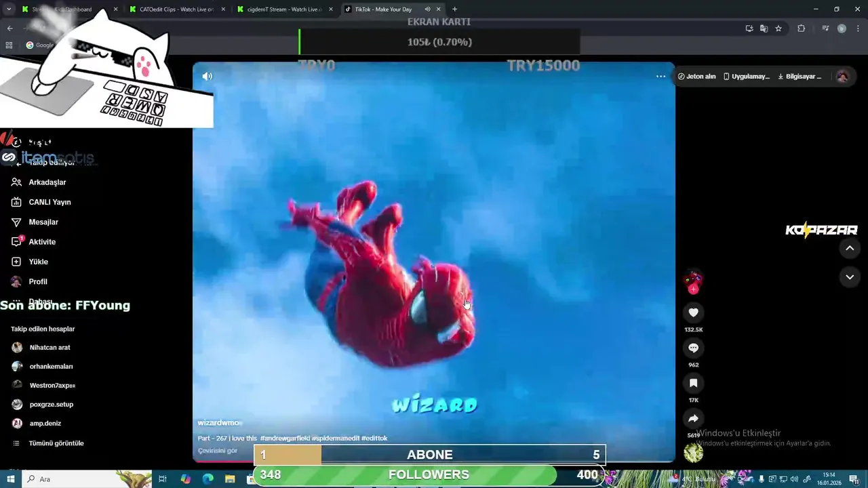This screenshot has width=868, height=488.
Task: Click #spidermanedit hashtag in caption
Action: pyautogui.click(x=336, y=439)
